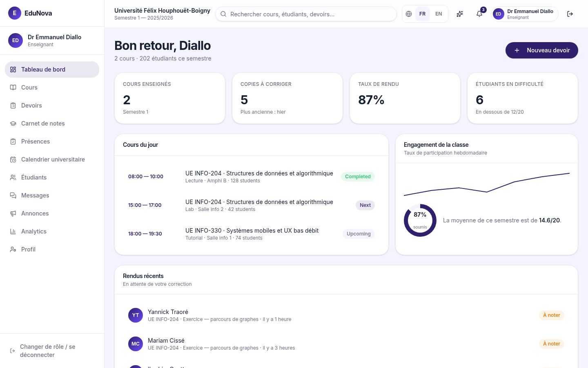
Task: Click the weekly participation line chart
Action: [x=487, y=184]
